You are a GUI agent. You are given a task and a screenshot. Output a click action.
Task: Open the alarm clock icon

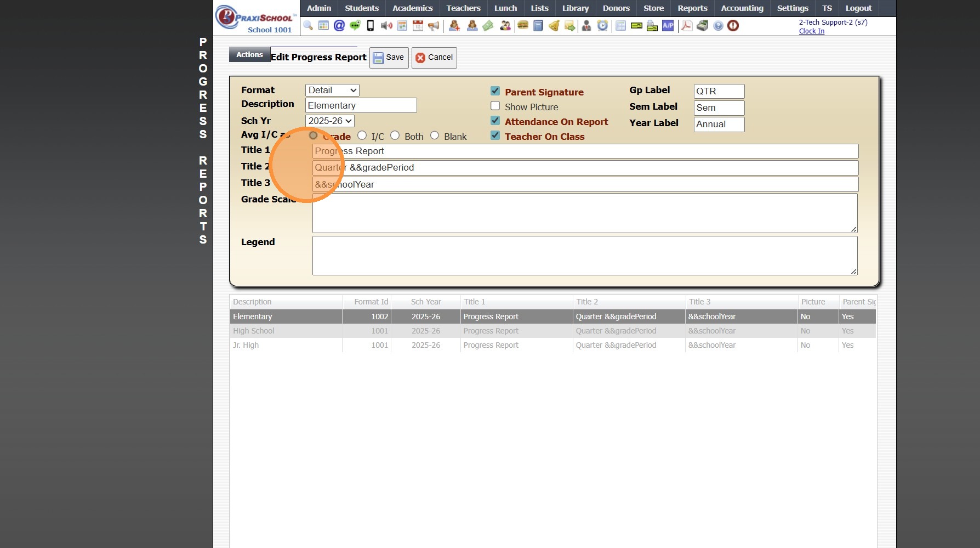click(602, 26)
